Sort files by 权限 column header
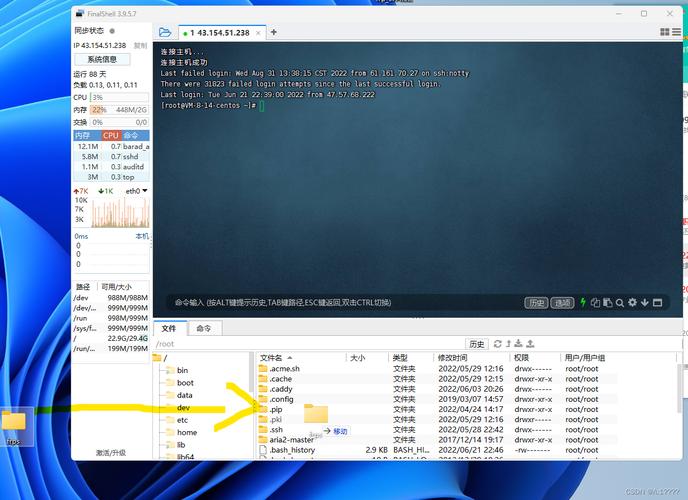 pos(536,358)
